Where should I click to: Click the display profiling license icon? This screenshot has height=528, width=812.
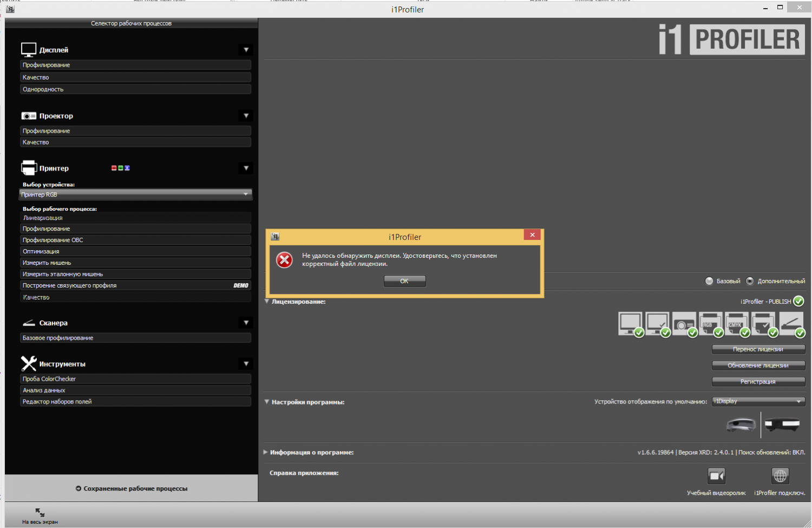(631, 324)
